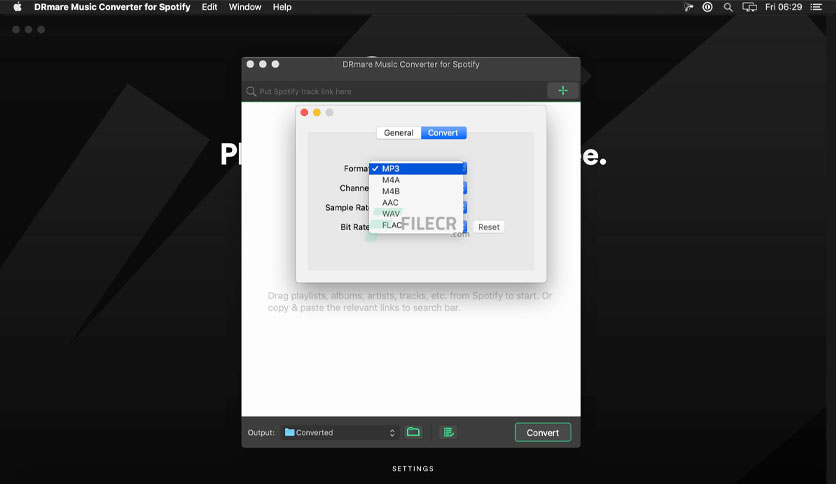Choose AAC from format list

tap(416, 203)
